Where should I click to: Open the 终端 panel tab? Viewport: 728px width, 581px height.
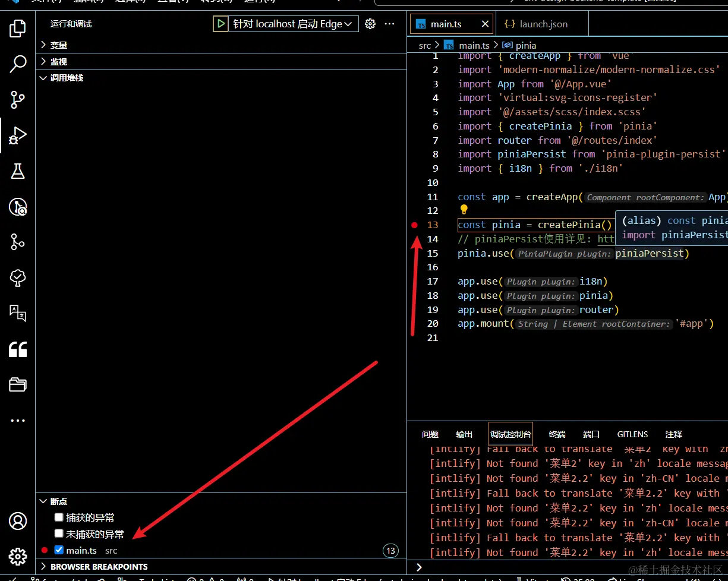(557, 434)
